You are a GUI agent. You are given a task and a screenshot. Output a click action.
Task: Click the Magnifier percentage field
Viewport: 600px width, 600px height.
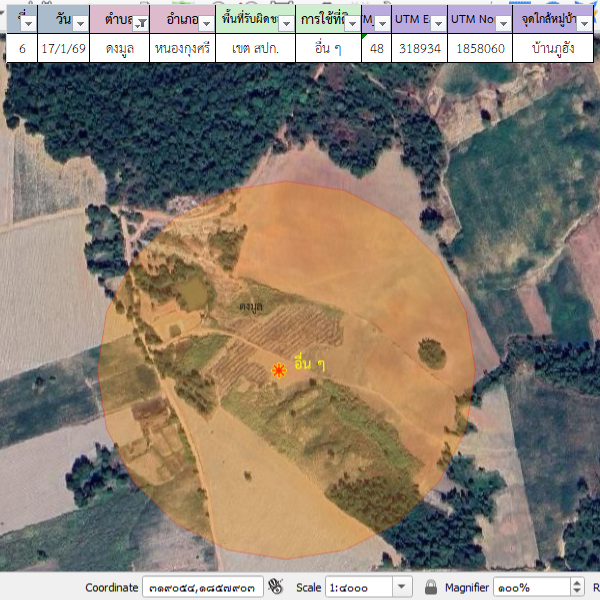coord(530,587)
